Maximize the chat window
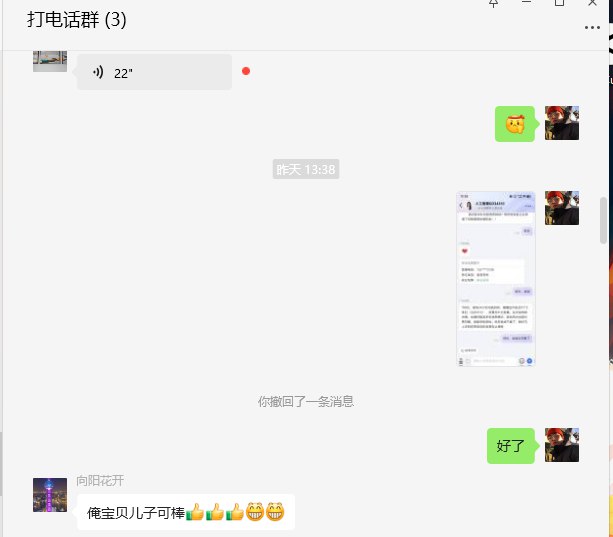The height and width of the screenshot is (537, 613). [x=559, y=4]
